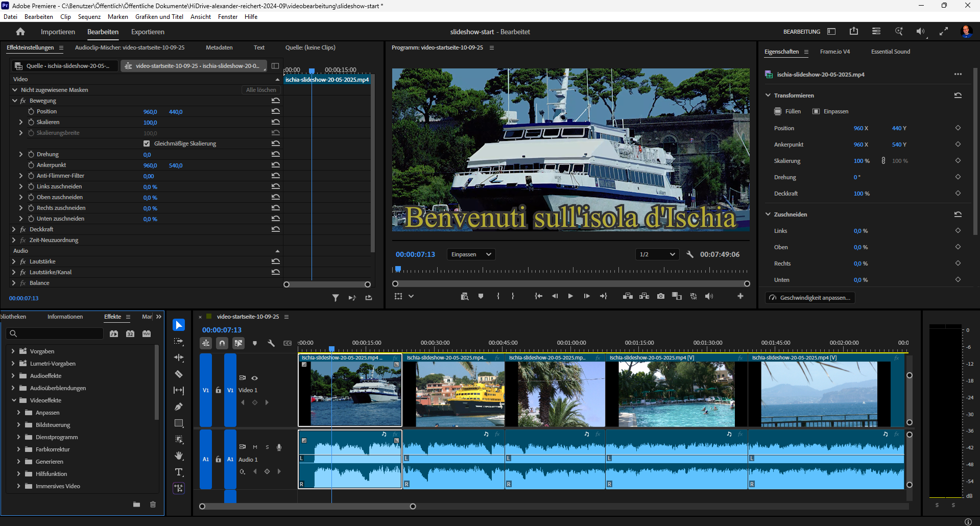Click the Effekte search field
This screenshot has width=980, height=526.
[x=55, y=333]
